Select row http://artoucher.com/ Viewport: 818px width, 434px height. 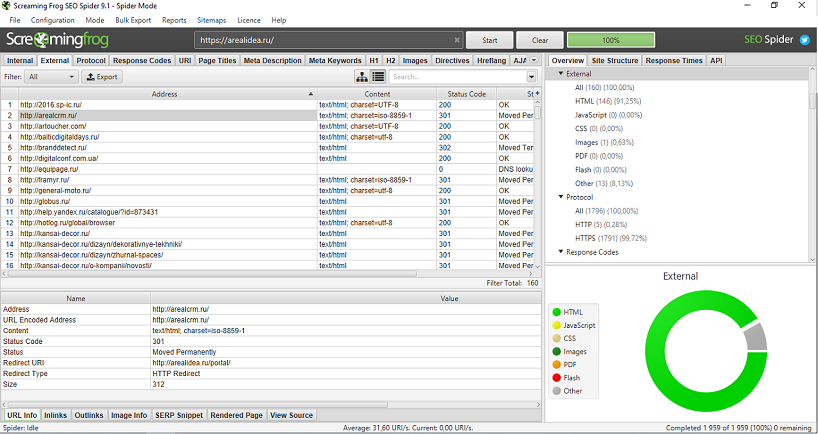coord(267,126)
